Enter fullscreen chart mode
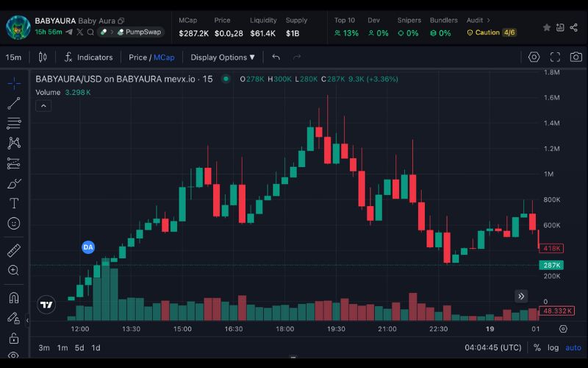This screenshot has height=368, width=588. 555,57
